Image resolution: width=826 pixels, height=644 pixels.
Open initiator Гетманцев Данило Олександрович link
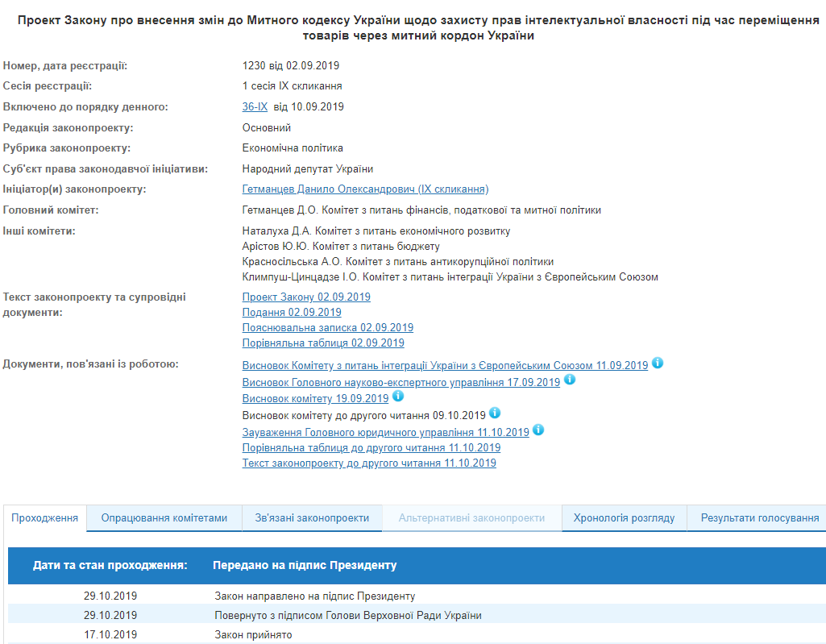click(365, 189)
